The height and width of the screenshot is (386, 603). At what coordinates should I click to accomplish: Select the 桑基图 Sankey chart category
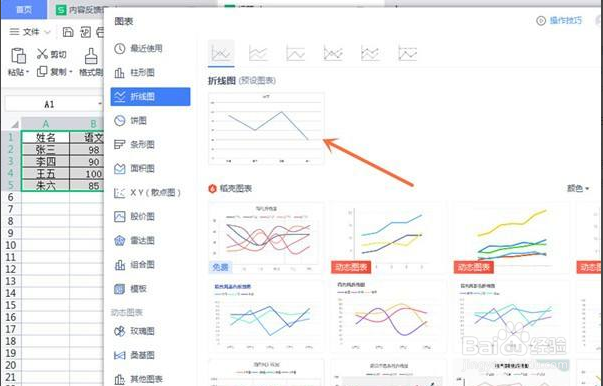135,355
